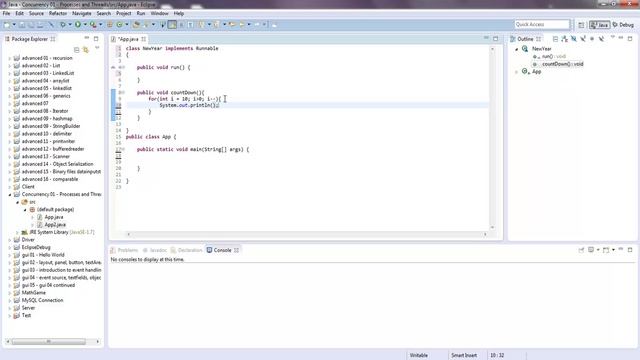Open the Debug button dropdown arrow
This screenshot has height=360, width=640.
[x=70, y=25]
